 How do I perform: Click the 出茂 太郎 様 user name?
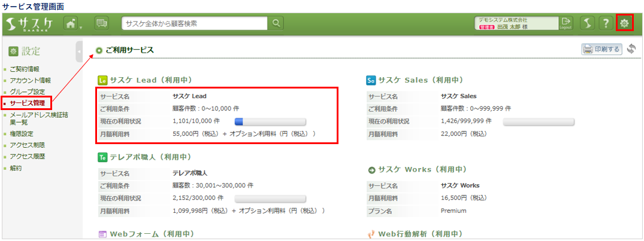[x=512, y=27]
